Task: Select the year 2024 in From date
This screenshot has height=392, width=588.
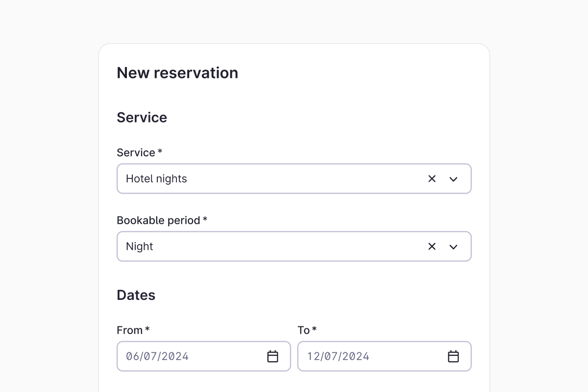Action: point(176,356)
